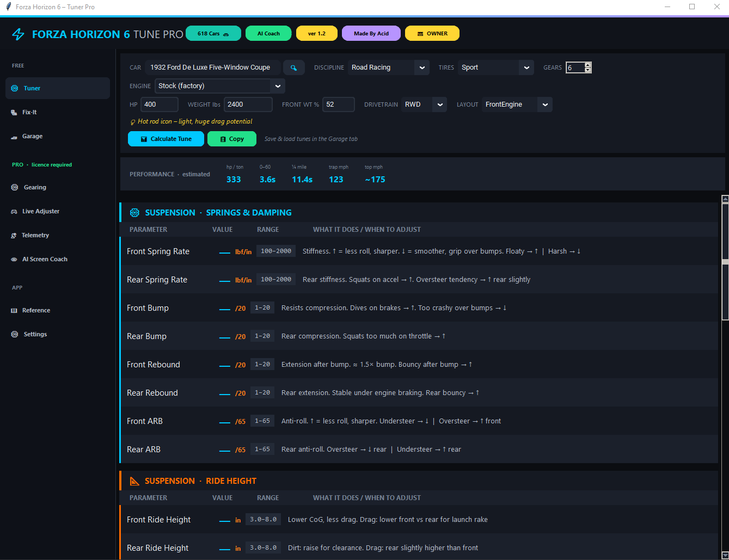
Task: Open the Gearing pro page
Action: pos(58,187)
